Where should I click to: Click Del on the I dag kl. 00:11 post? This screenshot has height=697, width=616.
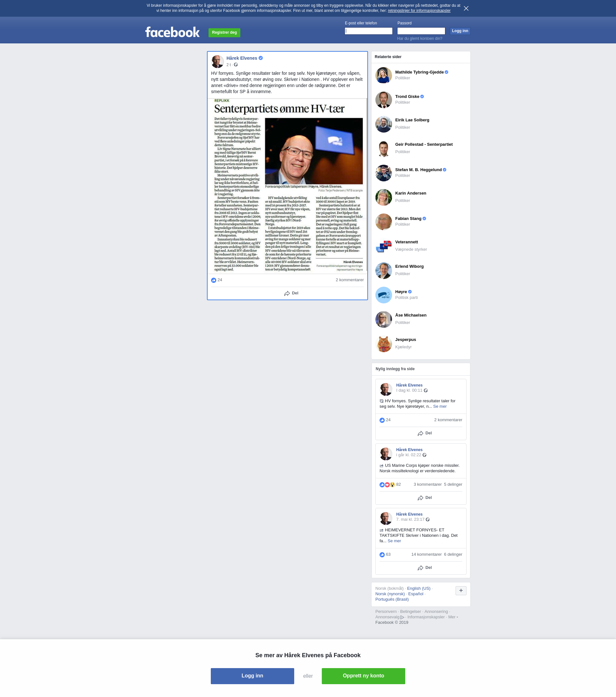(x=424, y=433)
